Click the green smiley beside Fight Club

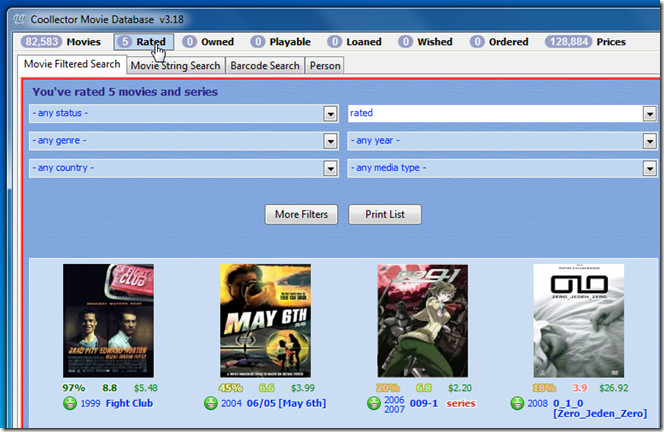(70, 403)
